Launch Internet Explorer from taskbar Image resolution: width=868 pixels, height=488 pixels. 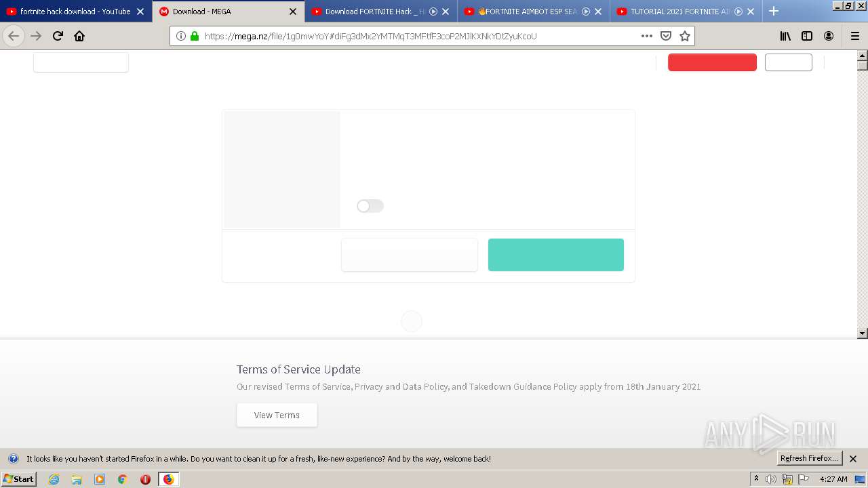point(54,479)
